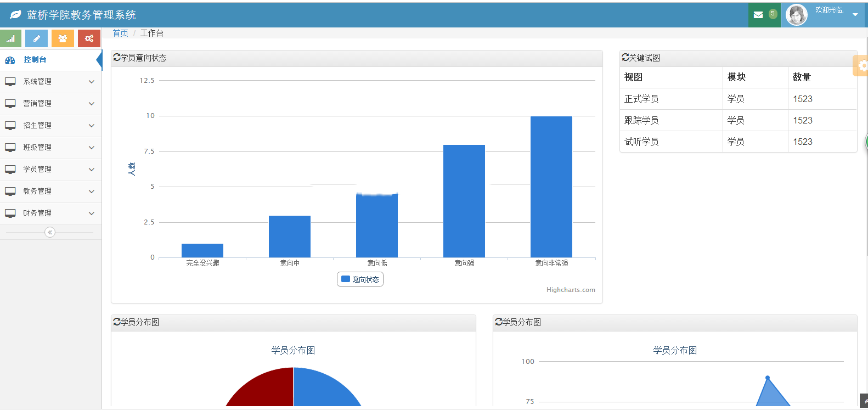Refresh the 学员意向状态 chart panel
868x410 pixels.
click(116, 58)
